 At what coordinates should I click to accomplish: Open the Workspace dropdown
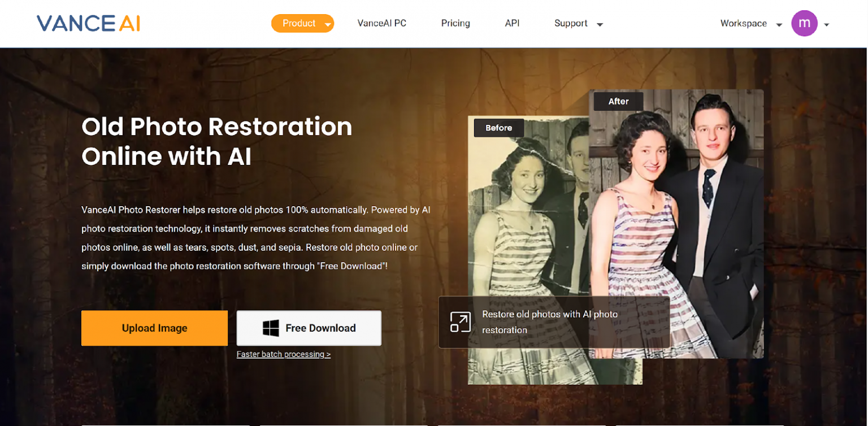coord(750,23)
